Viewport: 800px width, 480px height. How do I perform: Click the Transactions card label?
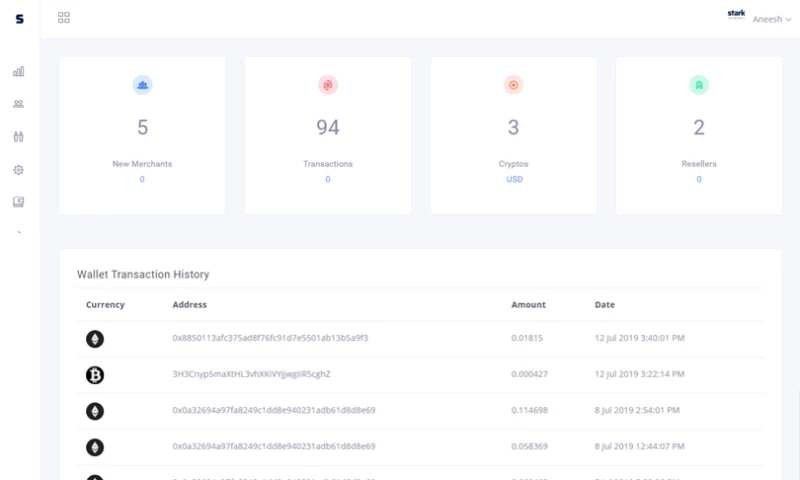tap(328, 164)
